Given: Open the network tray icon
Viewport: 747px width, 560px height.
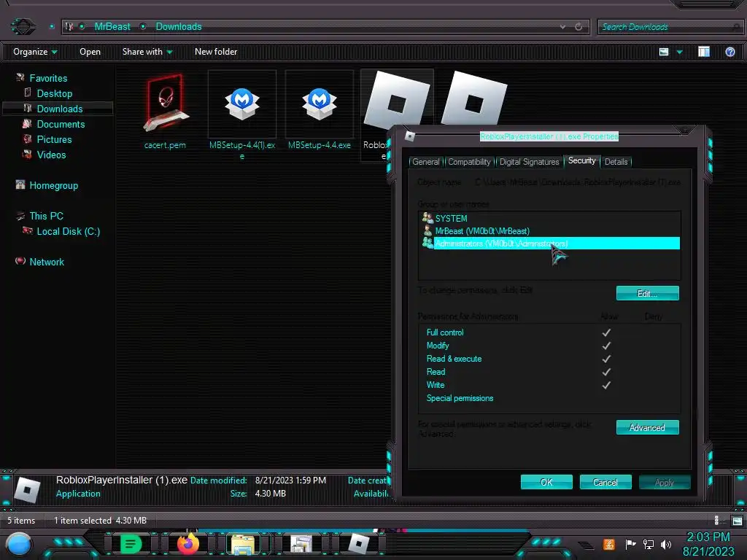Looking at the screenshot, I should [648, 544].
